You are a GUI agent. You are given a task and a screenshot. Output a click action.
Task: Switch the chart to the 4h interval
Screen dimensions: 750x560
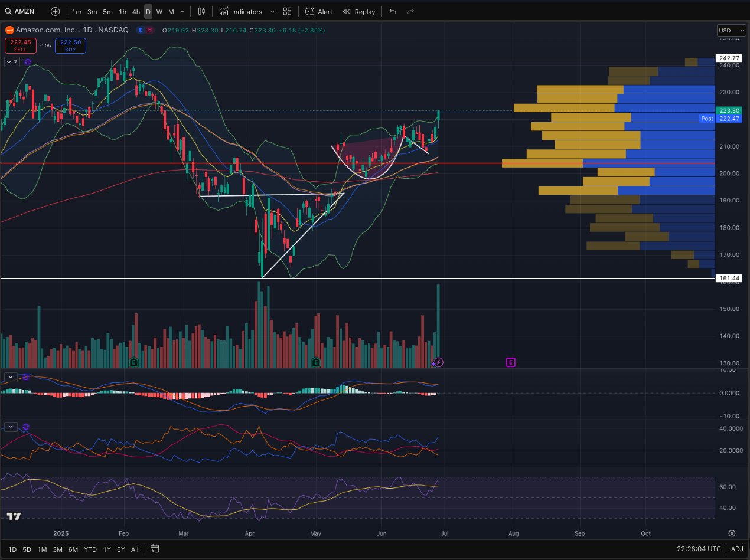136,12
